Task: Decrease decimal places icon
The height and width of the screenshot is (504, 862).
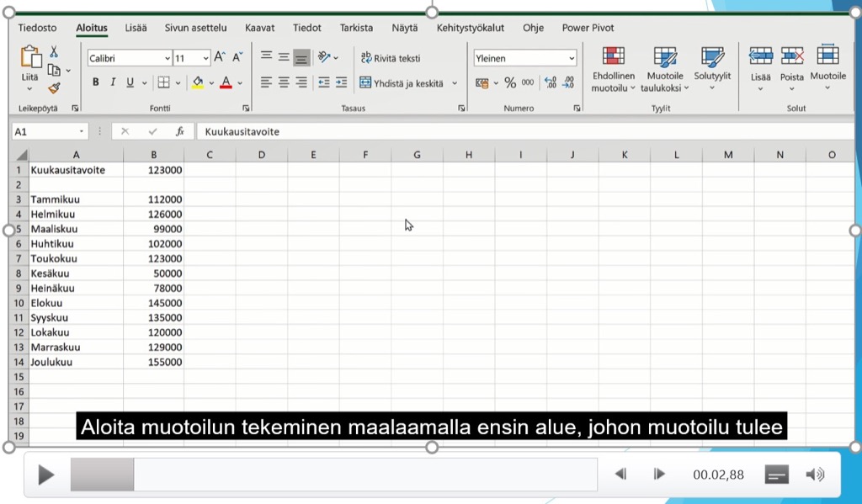Action: click(x=568, y=82)
